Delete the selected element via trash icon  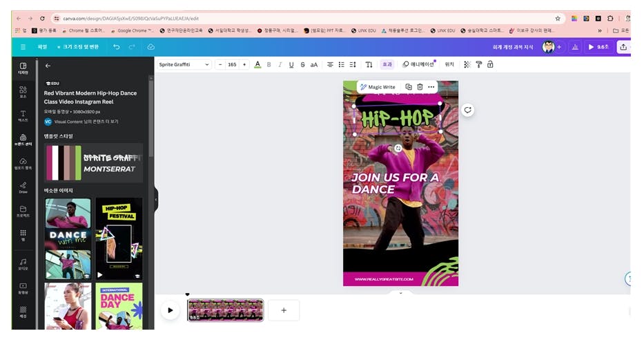420,87
